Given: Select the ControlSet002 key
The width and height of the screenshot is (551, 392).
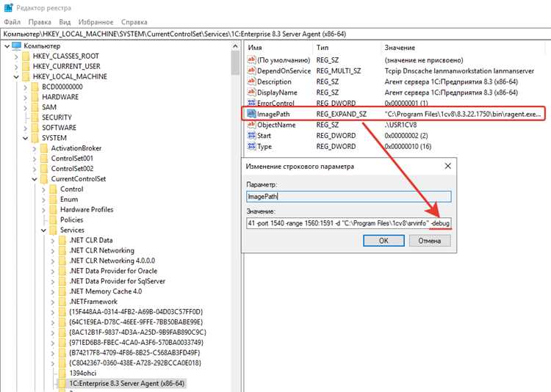Looking at the screenshot, I should [x=72, y=169].
